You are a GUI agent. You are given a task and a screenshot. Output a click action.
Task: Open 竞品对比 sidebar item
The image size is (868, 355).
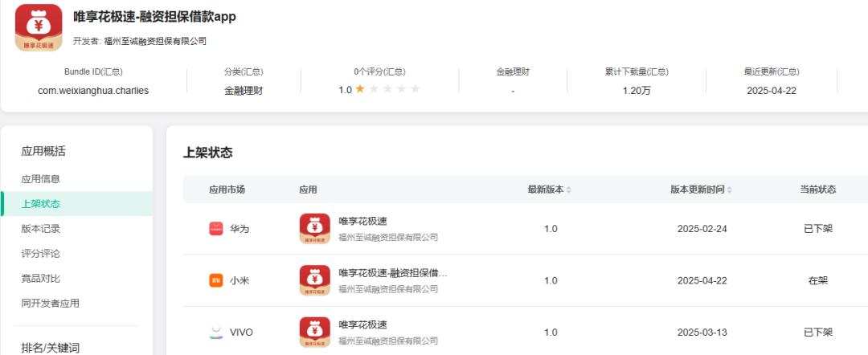pyautogui.click(x=40, y=278)
